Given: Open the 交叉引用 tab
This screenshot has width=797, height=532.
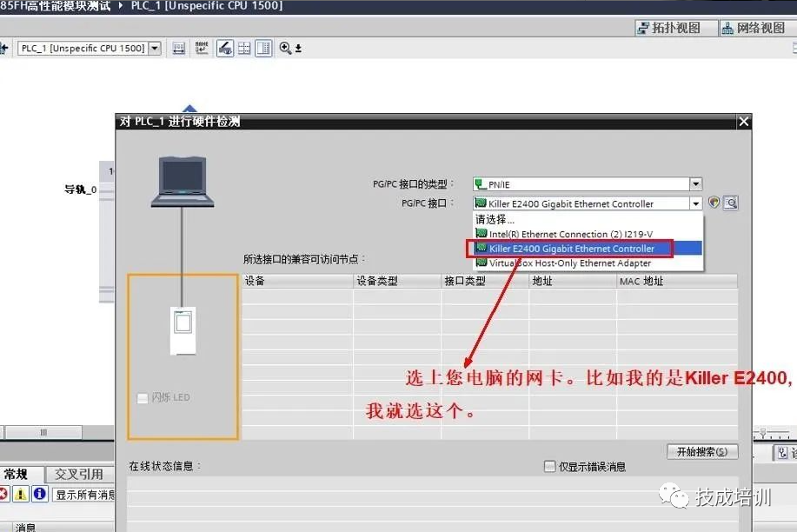Looking at the screenshot, I should [79, 474].
